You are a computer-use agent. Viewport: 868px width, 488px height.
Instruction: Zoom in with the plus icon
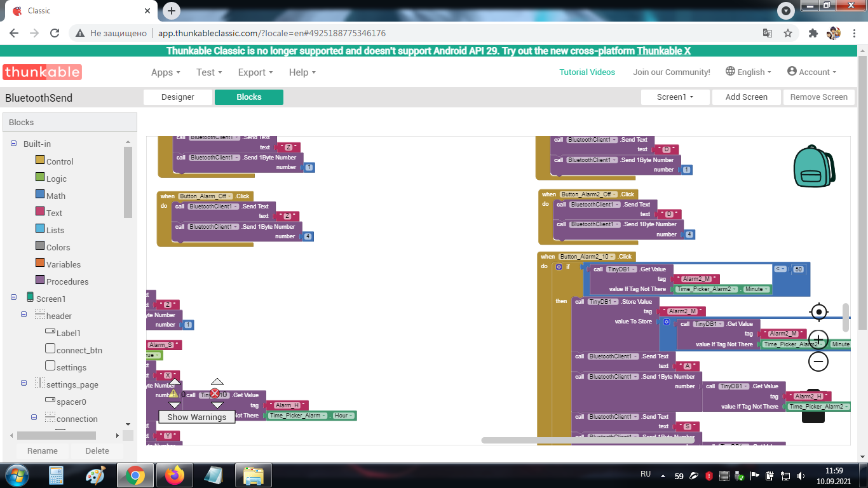click(818, 338)
